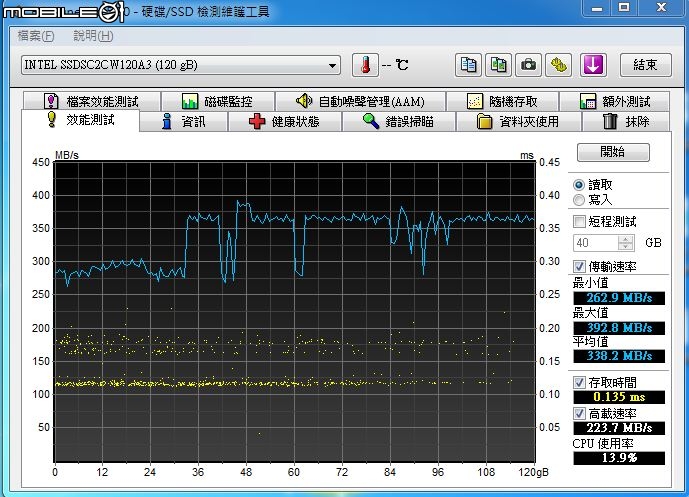689x497 pixels.
Task: Click the average value 338.2 MB/s
Action: (x=619, y=356)
